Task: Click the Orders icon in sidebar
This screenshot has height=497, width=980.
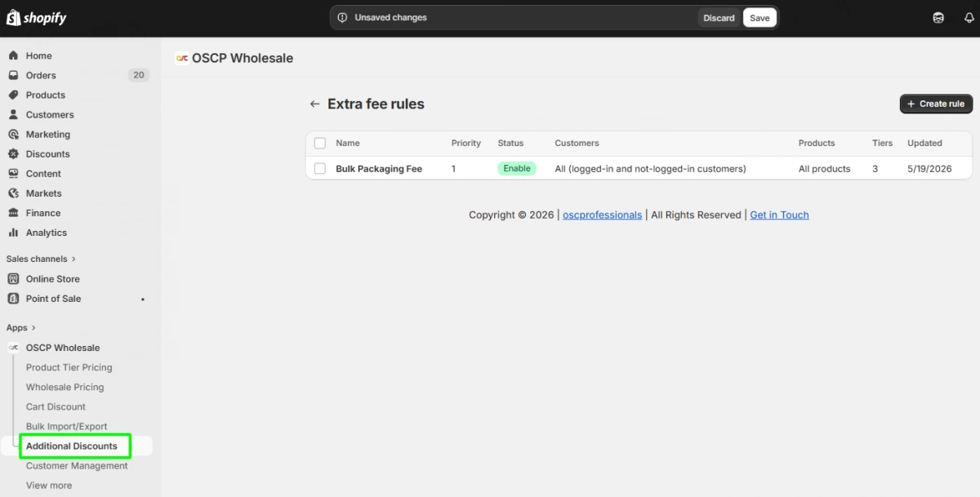Action: point(13,75)
